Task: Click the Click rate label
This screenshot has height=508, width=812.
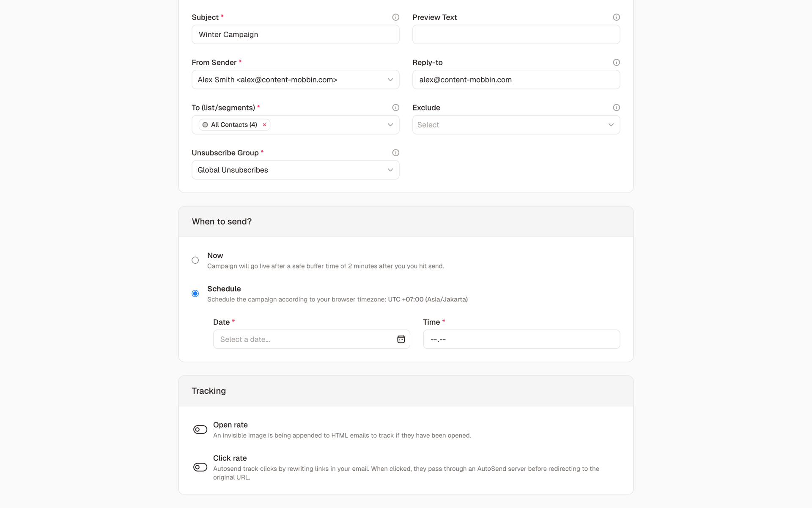Action: pyautogui.click(x=230, y=458)
